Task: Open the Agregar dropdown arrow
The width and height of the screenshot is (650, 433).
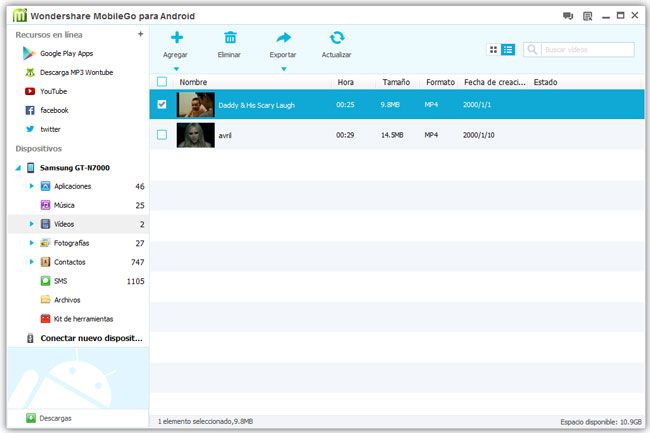Action: (176, 69)
